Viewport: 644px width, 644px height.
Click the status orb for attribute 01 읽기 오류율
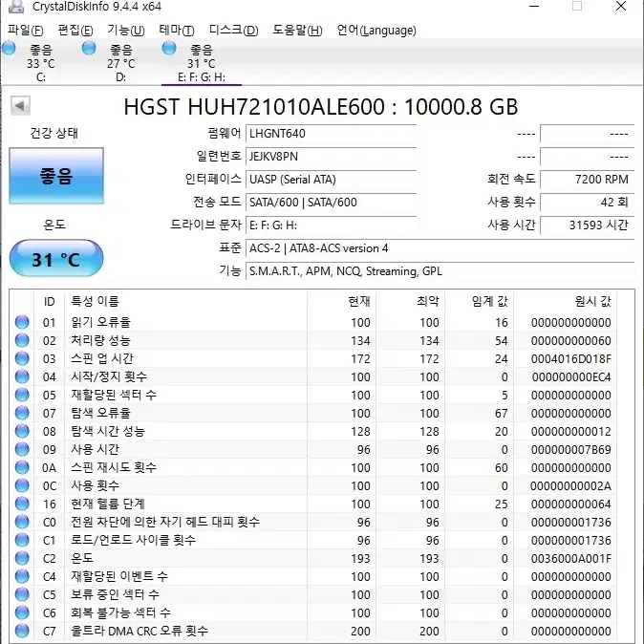click(x=22, y=322)
